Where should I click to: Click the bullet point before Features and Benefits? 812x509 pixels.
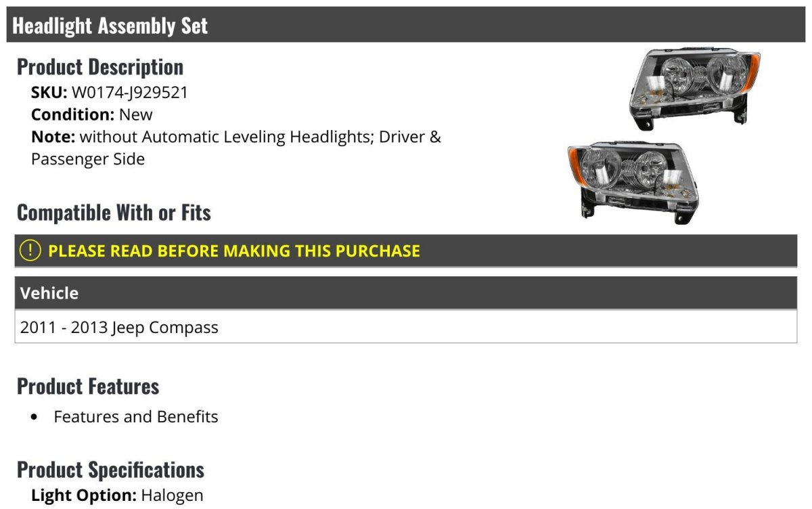pyautogui.click(x=35, y=417)
